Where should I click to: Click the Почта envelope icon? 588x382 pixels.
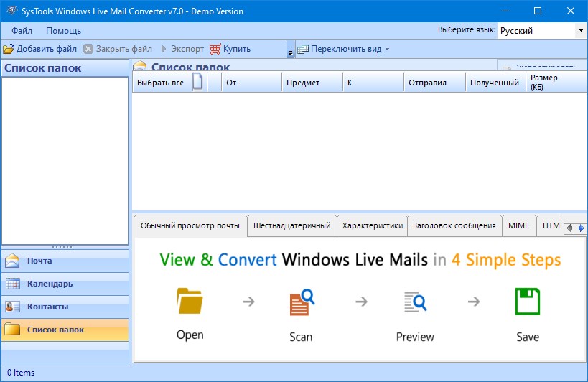12,261
